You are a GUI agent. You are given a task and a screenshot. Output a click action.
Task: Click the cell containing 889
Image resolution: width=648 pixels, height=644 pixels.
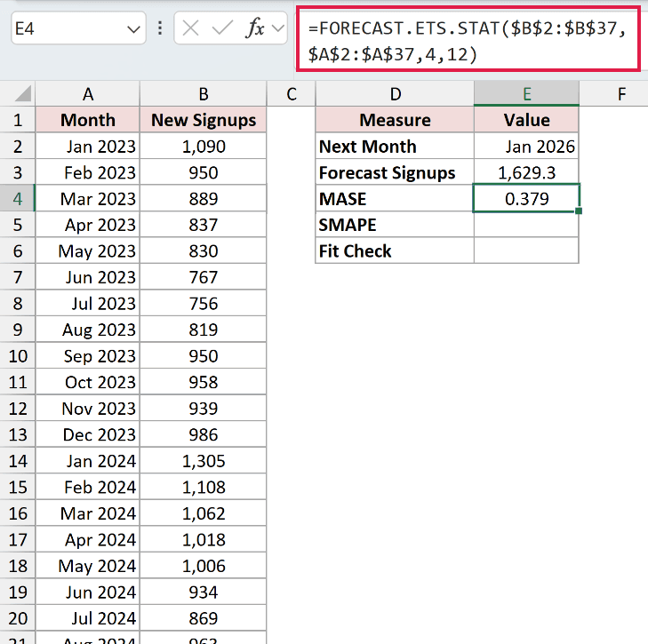point(204,199)
